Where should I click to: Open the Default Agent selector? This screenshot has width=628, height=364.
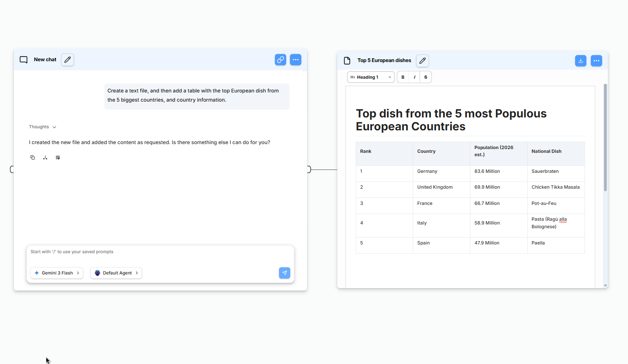coord(116,273)
